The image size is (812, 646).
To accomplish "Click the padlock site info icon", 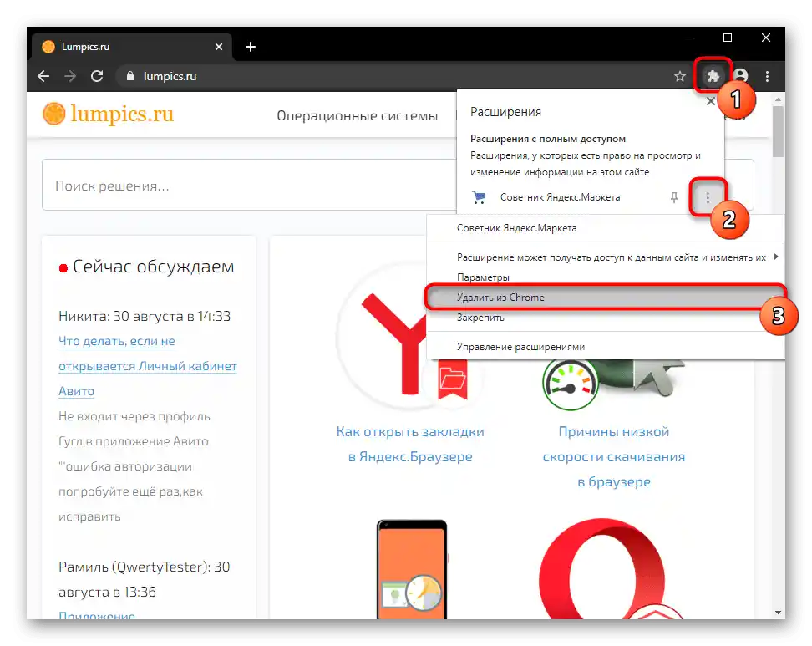I will (x=130, y=76).
